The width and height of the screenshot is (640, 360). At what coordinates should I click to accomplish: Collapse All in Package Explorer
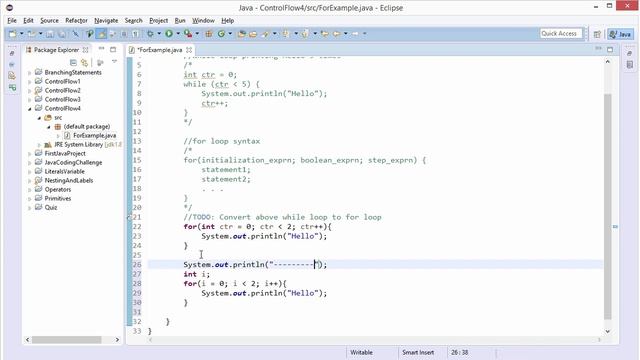73,62
